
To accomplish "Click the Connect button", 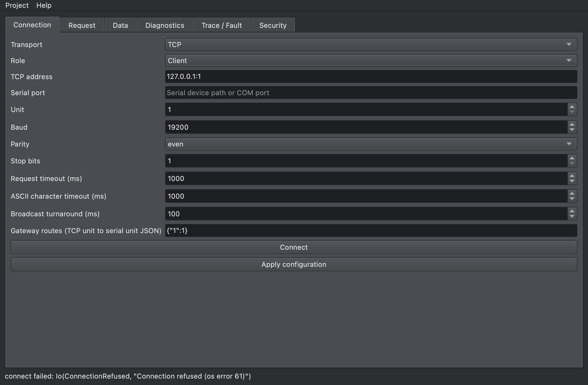I will pos(294,247).
